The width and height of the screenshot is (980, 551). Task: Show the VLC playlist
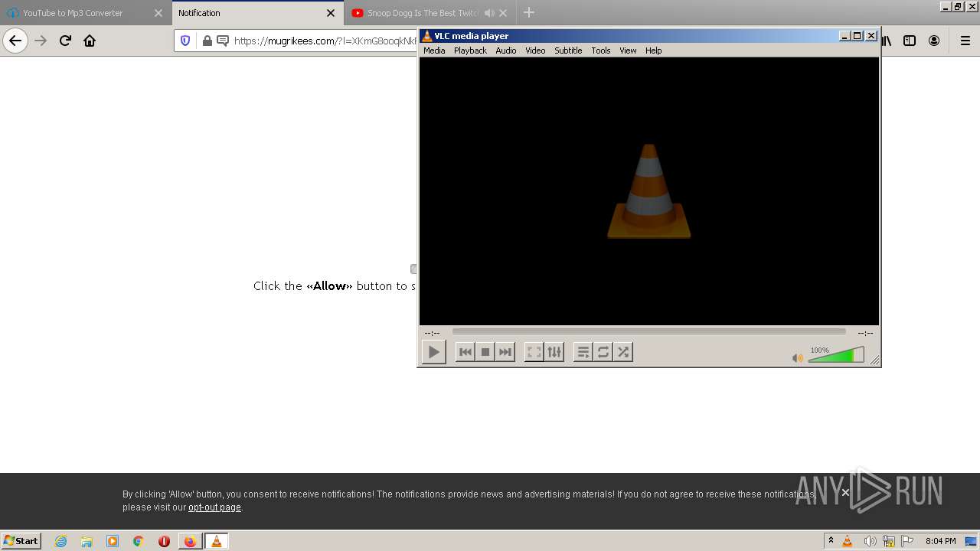tap(583, 352)
